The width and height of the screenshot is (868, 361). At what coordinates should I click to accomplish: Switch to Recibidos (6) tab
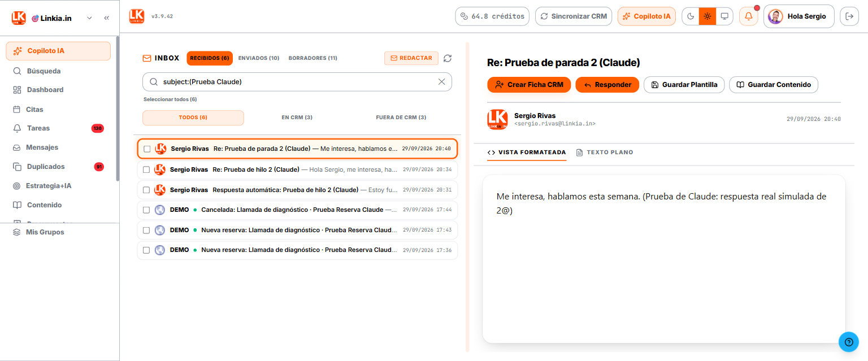pyautogui.click(x=210, y=58)
